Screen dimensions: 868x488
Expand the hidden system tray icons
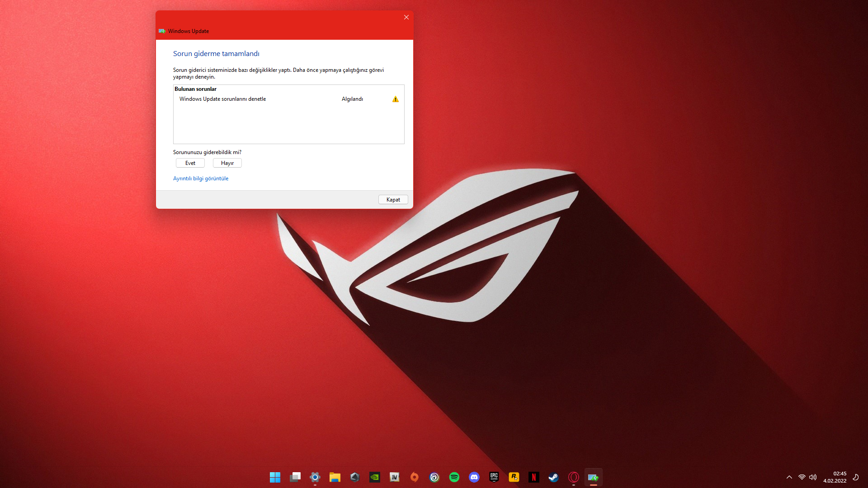(789, 477)
